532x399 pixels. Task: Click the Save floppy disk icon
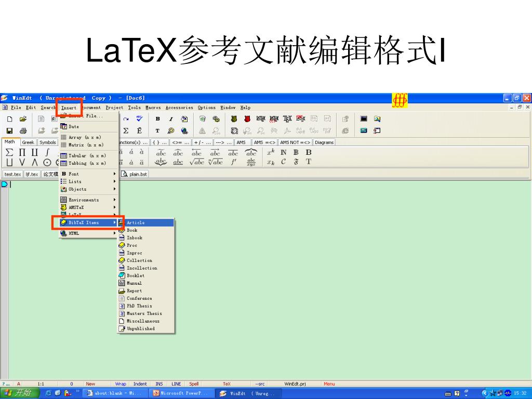[10, 130]
